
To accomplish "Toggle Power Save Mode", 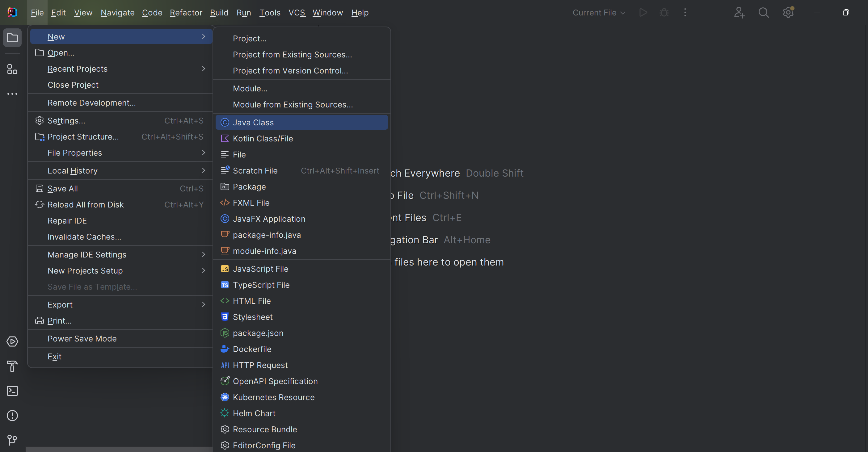I will [121, 338].
